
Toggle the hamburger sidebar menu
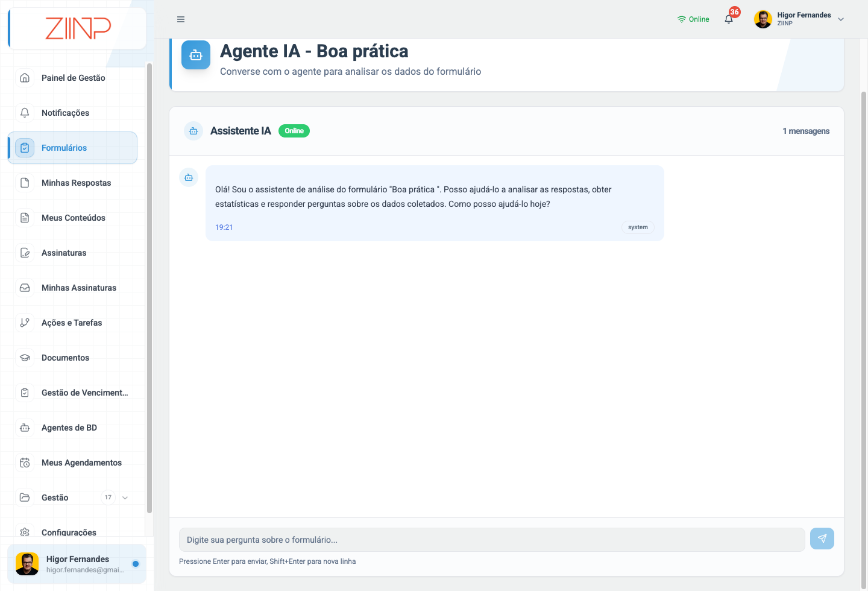pyautogui.click(x=181, y=19)
